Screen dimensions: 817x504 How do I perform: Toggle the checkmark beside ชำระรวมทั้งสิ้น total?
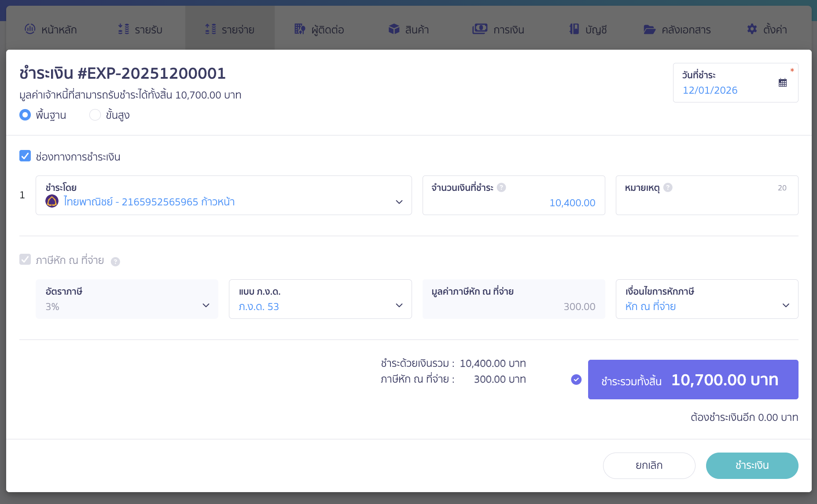[x=576, y=380]
